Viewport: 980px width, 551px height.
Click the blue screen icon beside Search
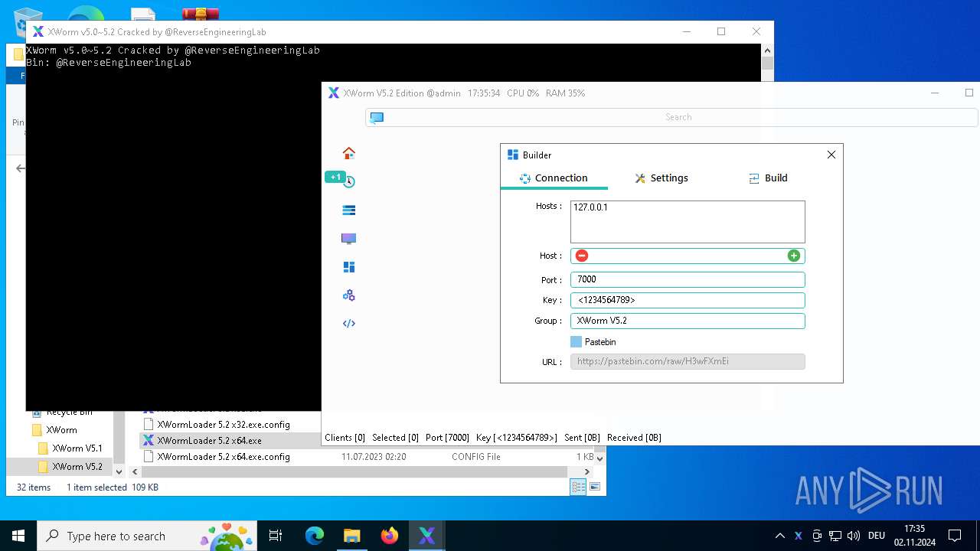coord(377,117)
